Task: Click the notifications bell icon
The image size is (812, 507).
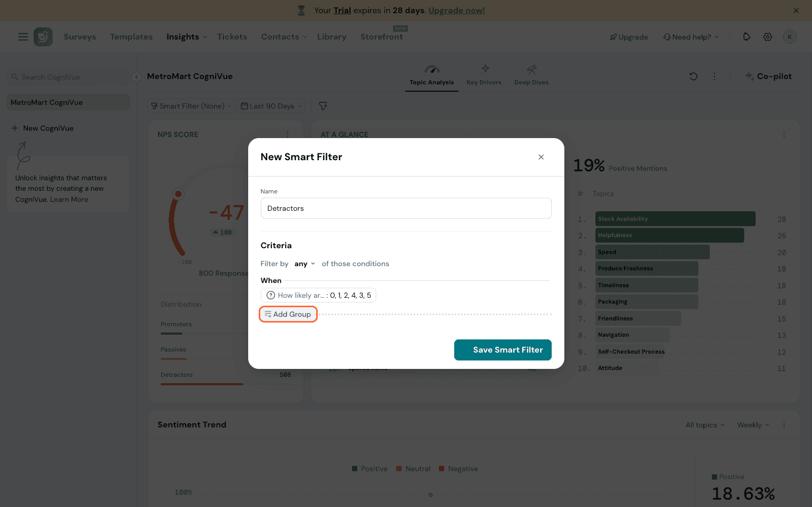Action: tap(747, 37)
